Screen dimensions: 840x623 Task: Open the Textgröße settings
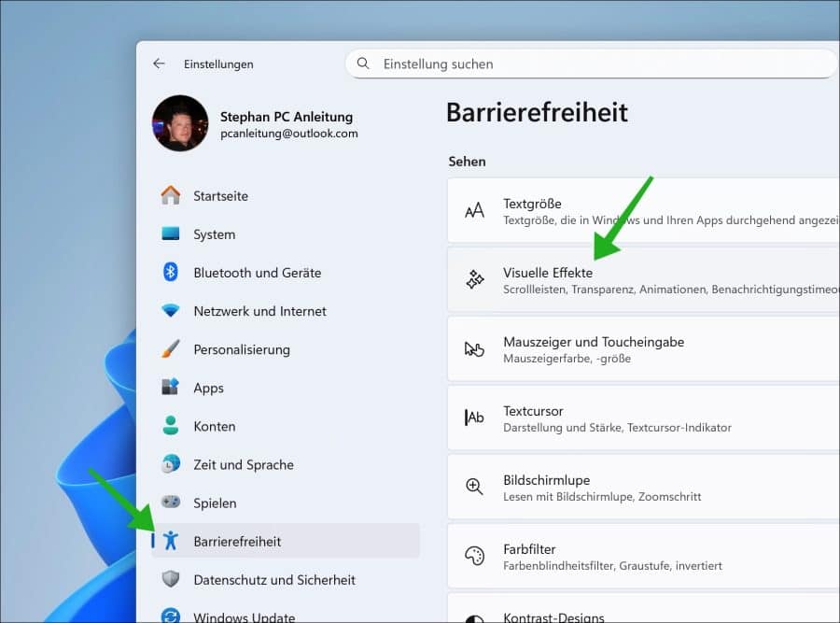[x=642, y=211]
